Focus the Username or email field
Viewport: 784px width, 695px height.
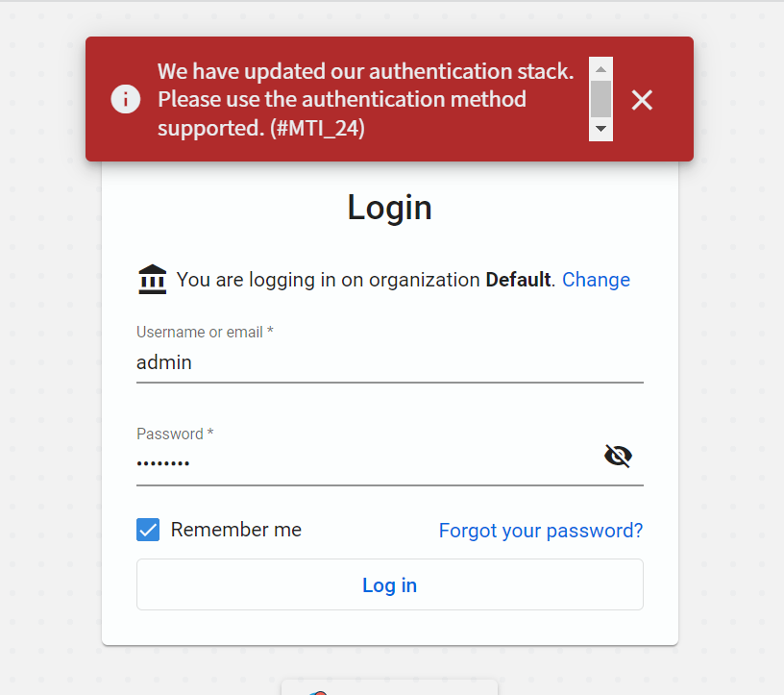click(390, 362)
